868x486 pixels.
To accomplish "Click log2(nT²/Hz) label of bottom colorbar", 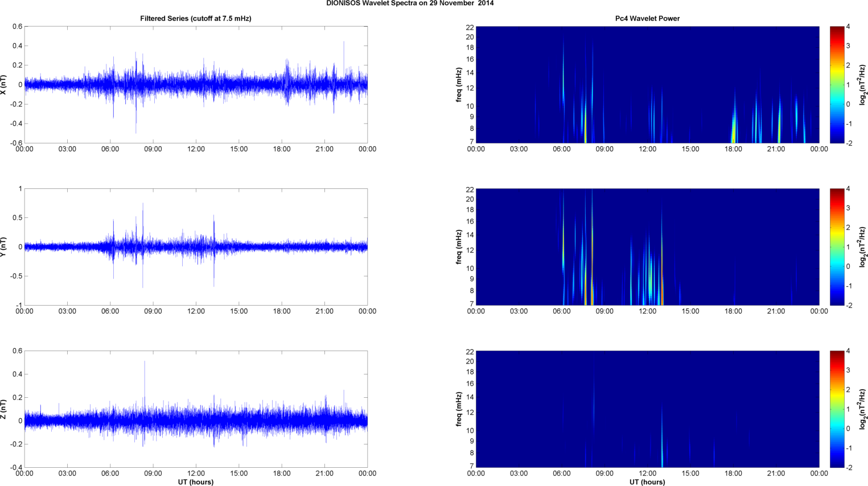I will (863, 409).
